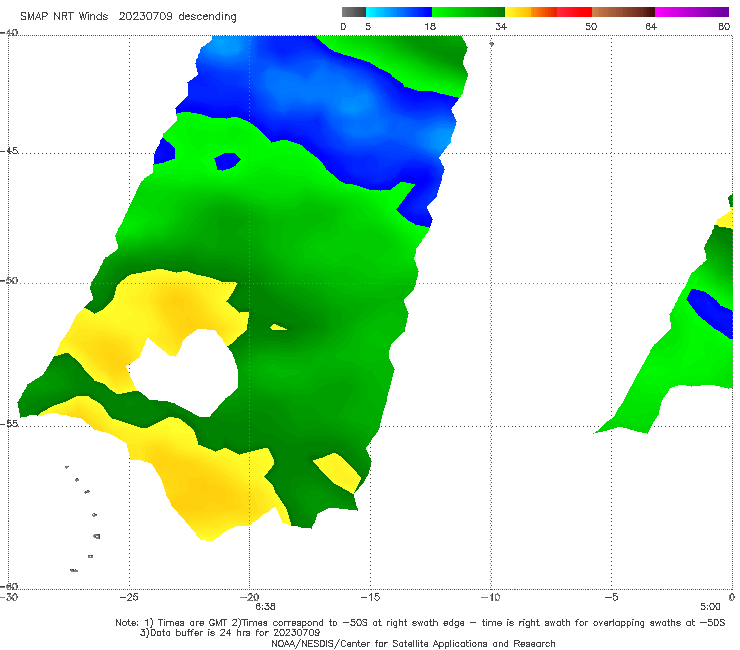Image resolution: width=740 pixels, height=650 pixels.
Task: Click the small blue patch near -45 latitude
Action: 227,161
